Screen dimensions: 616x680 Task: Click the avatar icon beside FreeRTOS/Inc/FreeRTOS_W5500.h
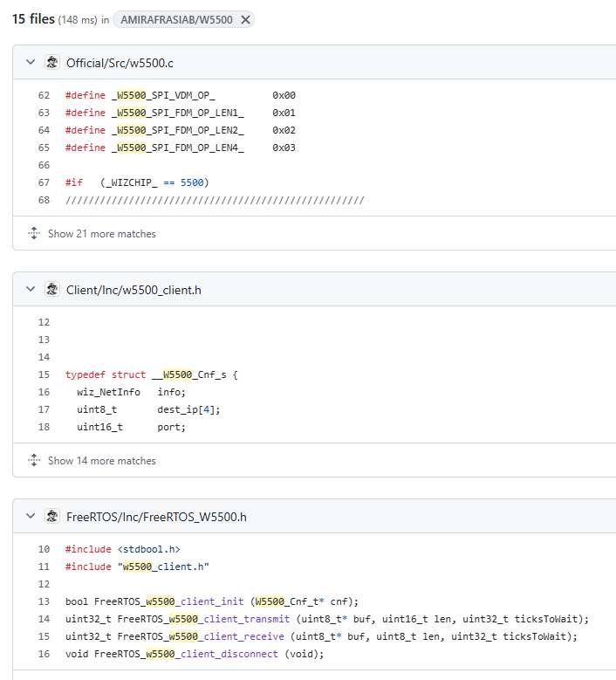point(52,517)
